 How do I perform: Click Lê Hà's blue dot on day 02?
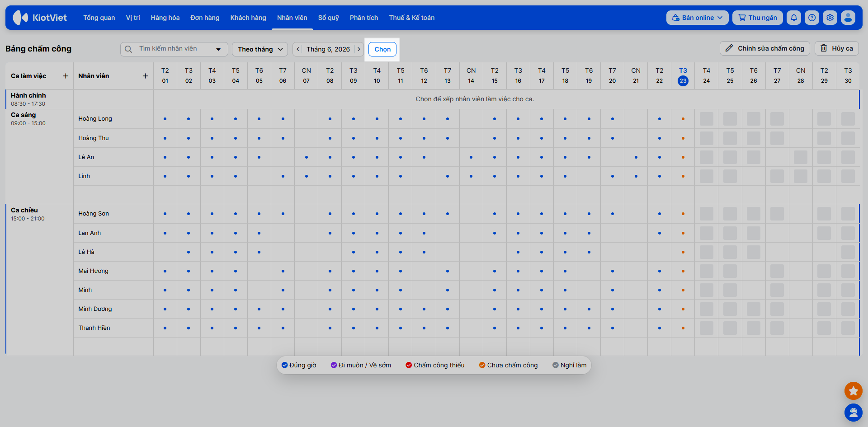[189, 252]
